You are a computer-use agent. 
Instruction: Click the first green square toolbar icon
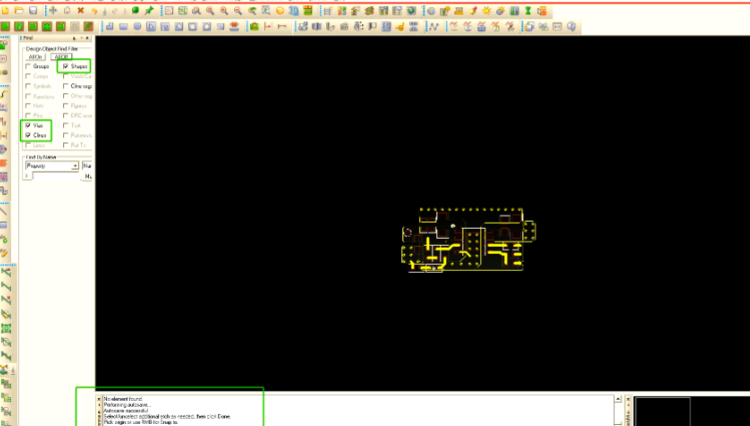coord(5,25)
